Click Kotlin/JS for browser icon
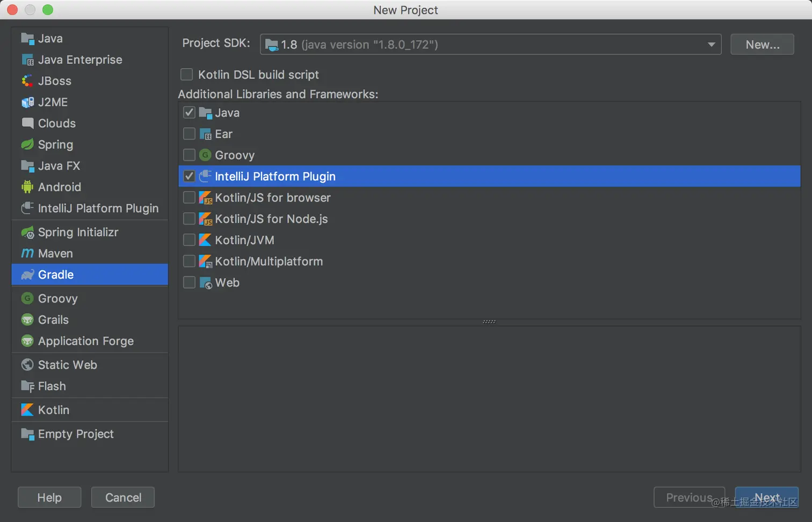The width and height of the screenshot is (812, 522). coord(205,198)
